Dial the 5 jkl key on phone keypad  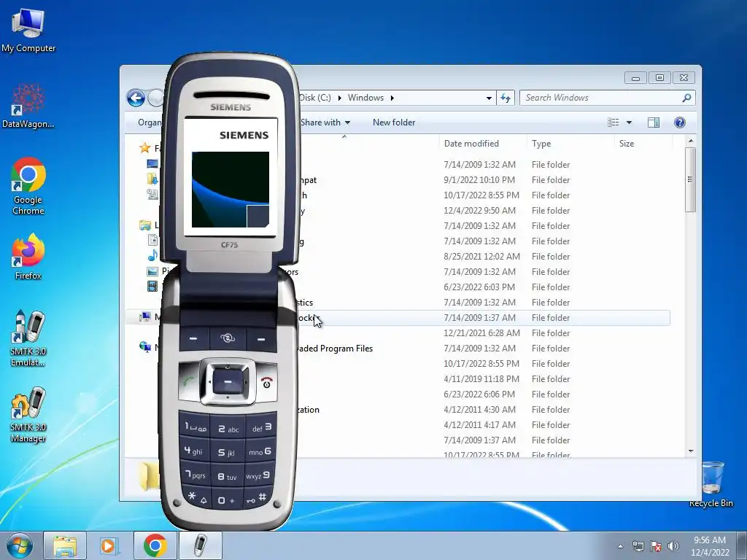(228, 452)
